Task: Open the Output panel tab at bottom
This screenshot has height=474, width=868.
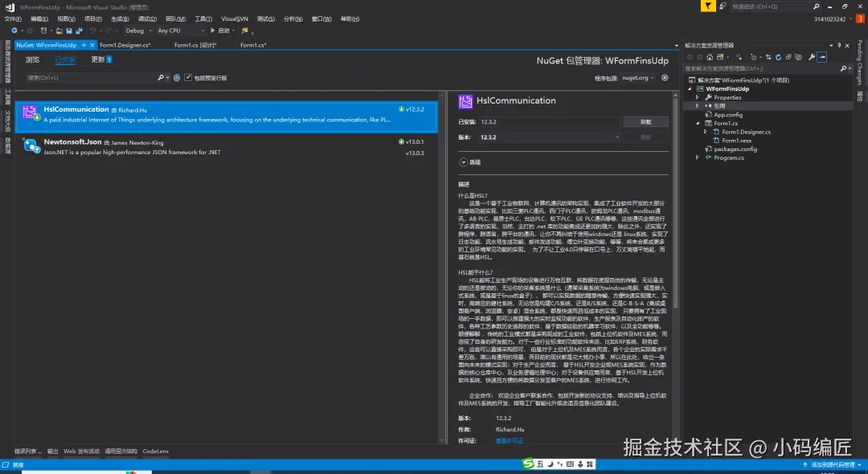Action: [x=52, y=452]
